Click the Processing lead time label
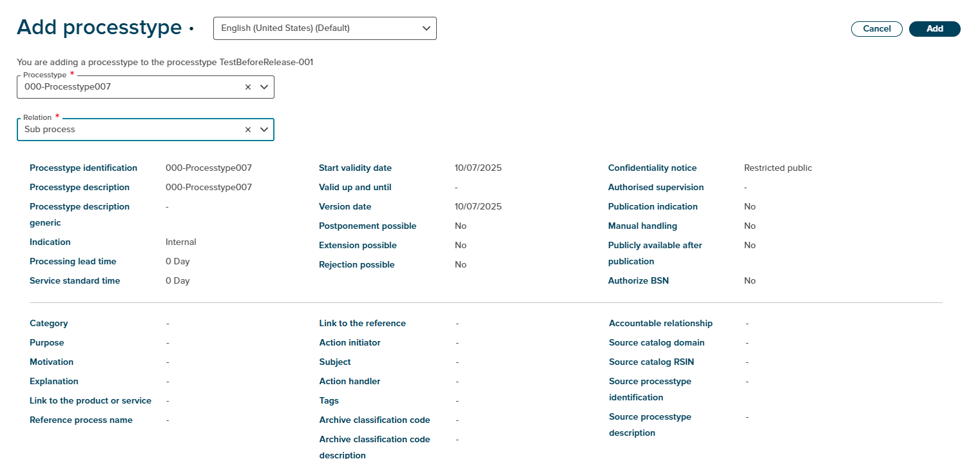The image size is (980, 459). click(x=73, y=262)
